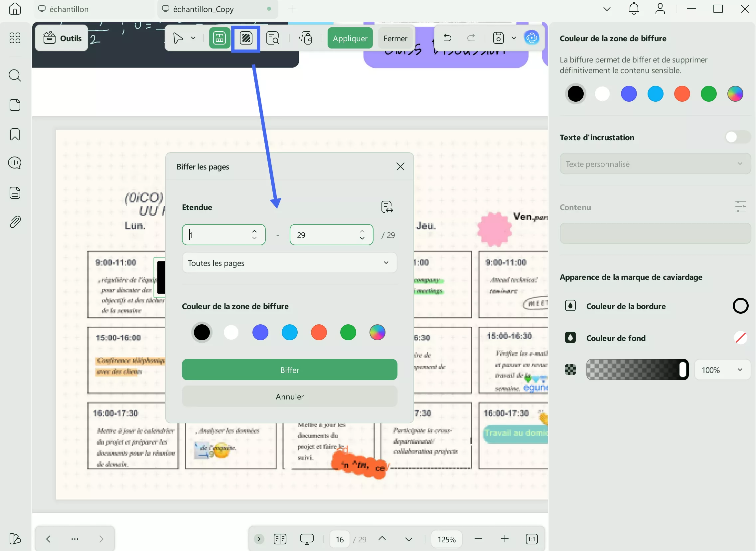
Task: Switch to the échantillon_Copy tab
Action: 204,9
